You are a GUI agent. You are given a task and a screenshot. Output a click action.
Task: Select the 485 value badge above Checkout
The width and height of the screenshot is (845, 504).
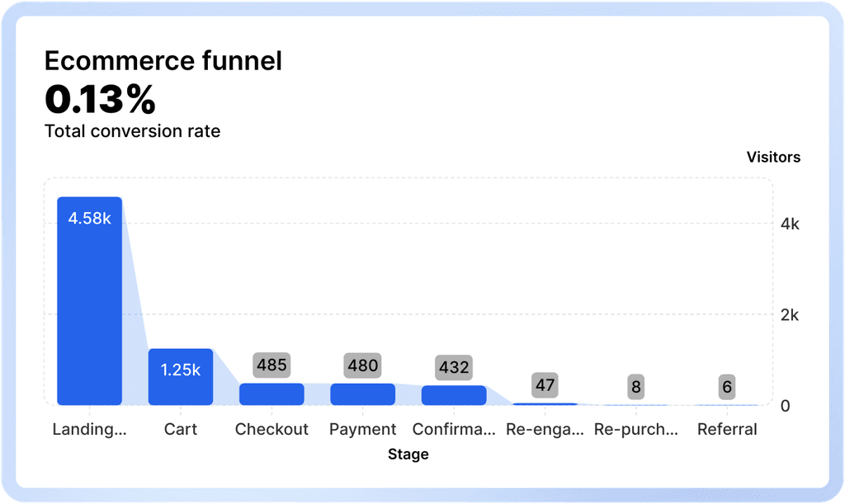pyautogui.click(x=271, y=365)
